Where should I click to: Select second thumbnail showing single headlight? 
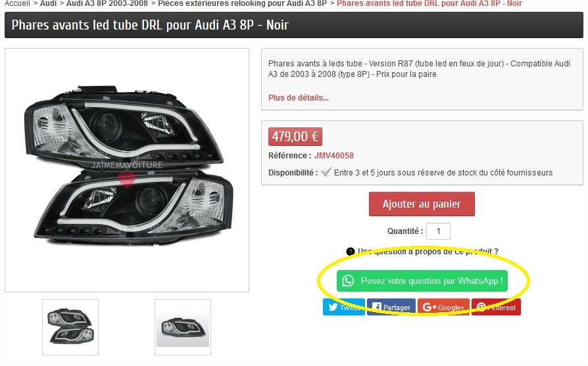point(183,327)
